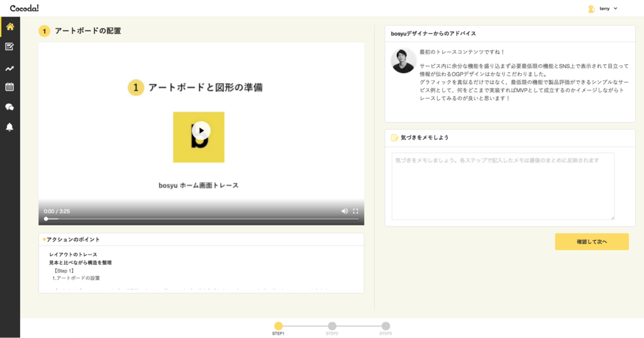
Task: Click the 【Step 1】 text
Action: click(x=64, y=271)
